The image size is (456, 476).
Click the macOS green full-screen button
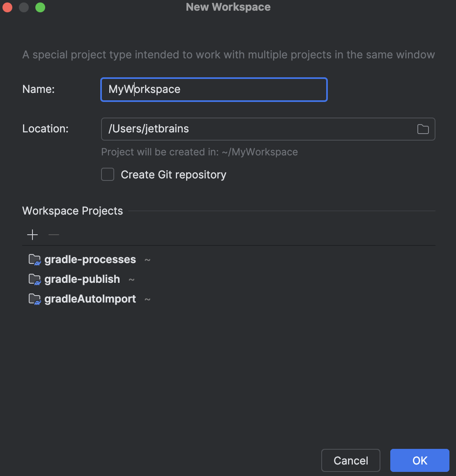click(x=40, y=7)
